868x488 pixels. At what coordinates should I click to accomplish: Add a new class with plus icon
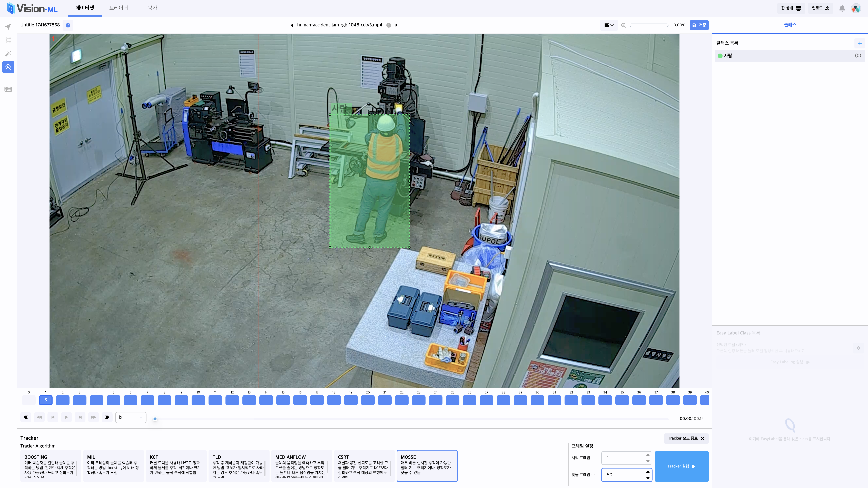[x=860, y=43]
